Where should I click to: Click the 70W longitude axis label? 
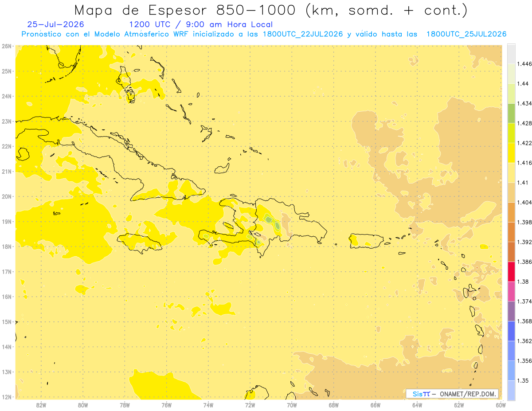point(292,405)
